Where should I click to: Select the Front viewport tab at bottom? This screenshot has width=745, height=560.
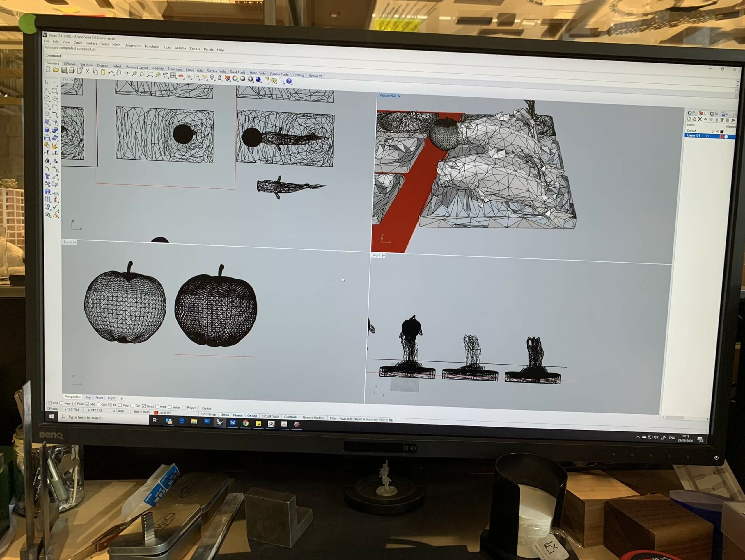point(99,397)
